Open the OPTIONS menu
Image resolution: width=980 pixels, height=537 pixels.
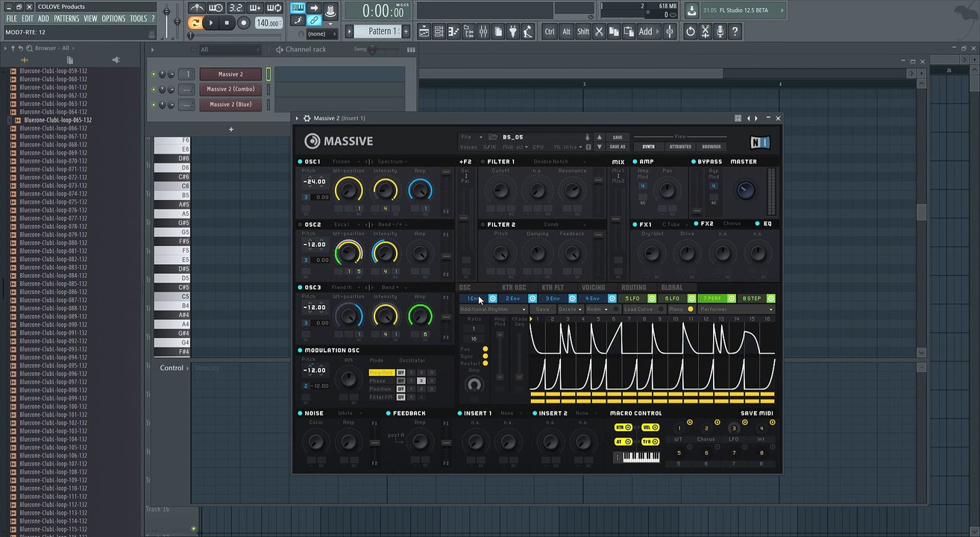113,19
